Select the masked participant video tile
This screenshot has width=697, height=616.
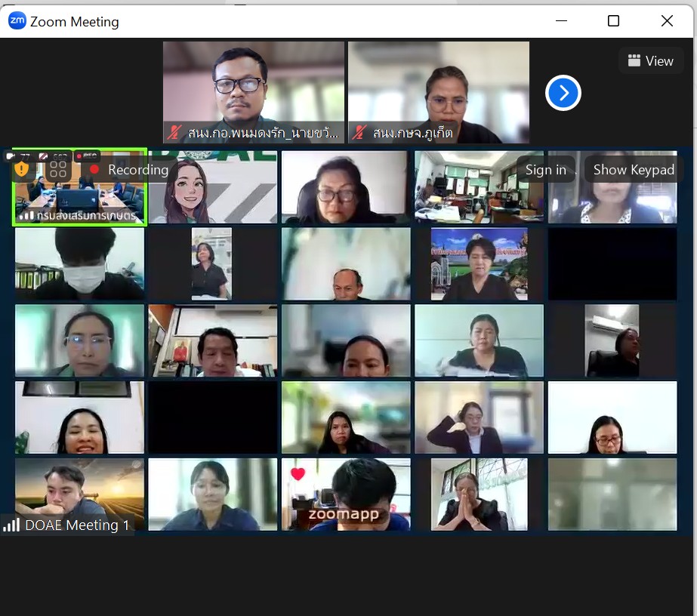[79, 264]
